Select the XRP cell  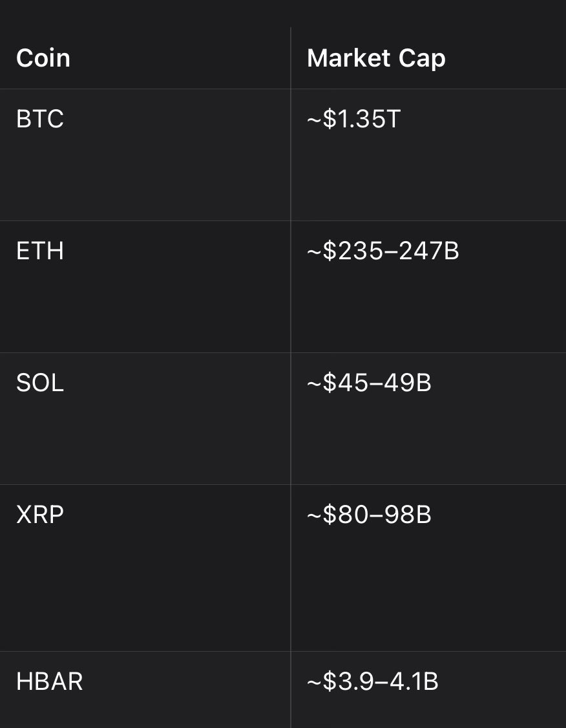40,515
